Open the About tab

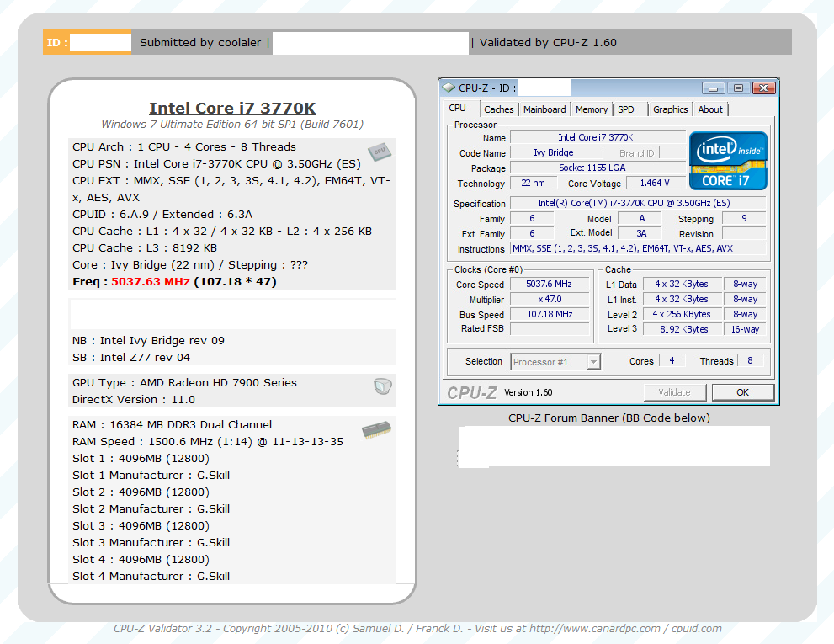pyautogui.click(x=710, y=109)
